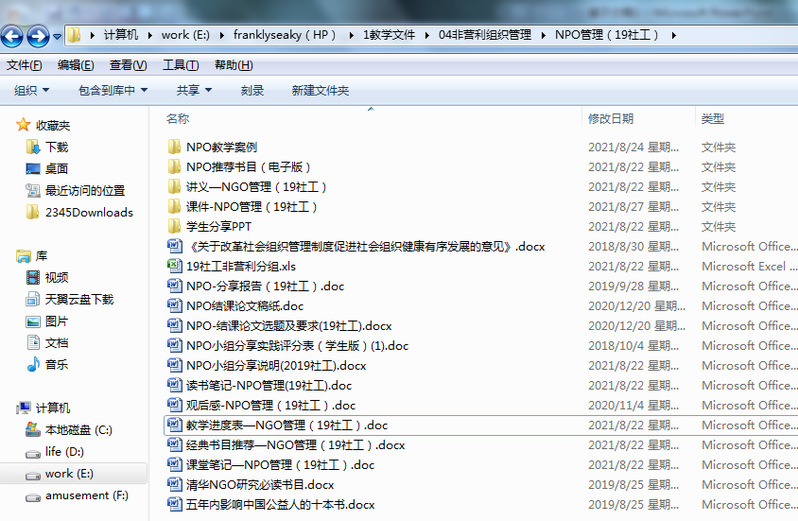This screenshot has width=798, height=521.
Task: Click the 新建文件夹 button
Action: pos(320,90)
